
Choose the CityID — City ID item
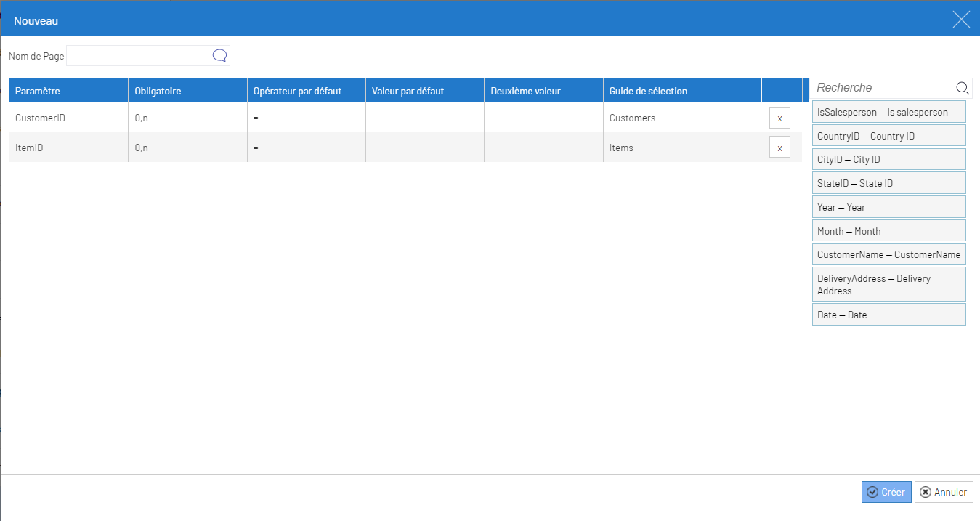(x=888, y=159)
